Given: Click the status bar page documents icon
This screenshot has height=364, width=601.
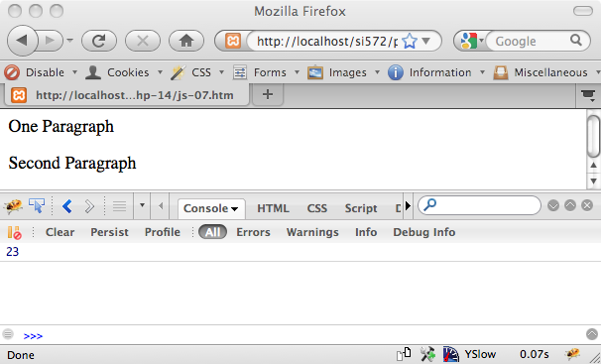Looking at the screenshot, I should point(404,354).
